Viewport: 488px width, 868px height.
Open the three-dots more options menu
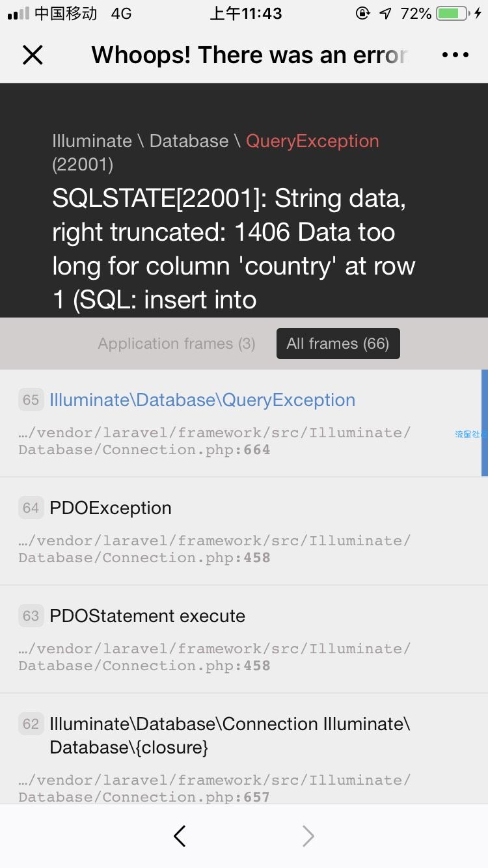[455, 55]
